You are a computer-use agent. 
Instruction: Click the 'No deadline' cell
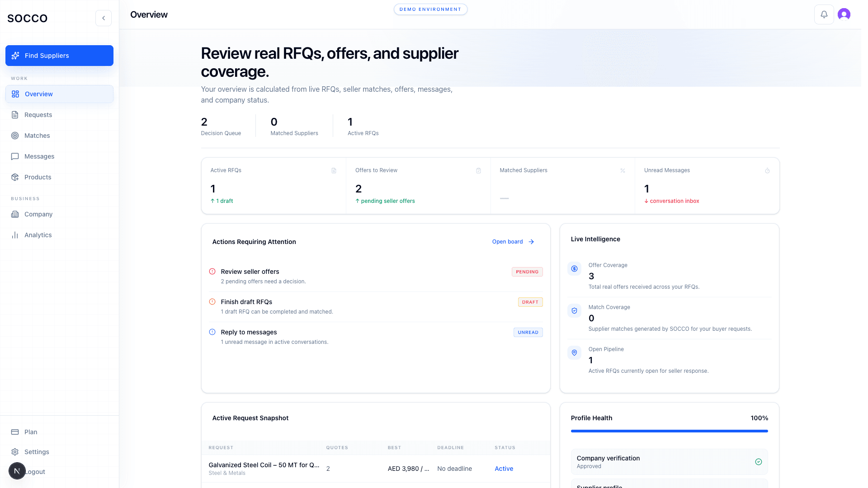click(454, 469)
